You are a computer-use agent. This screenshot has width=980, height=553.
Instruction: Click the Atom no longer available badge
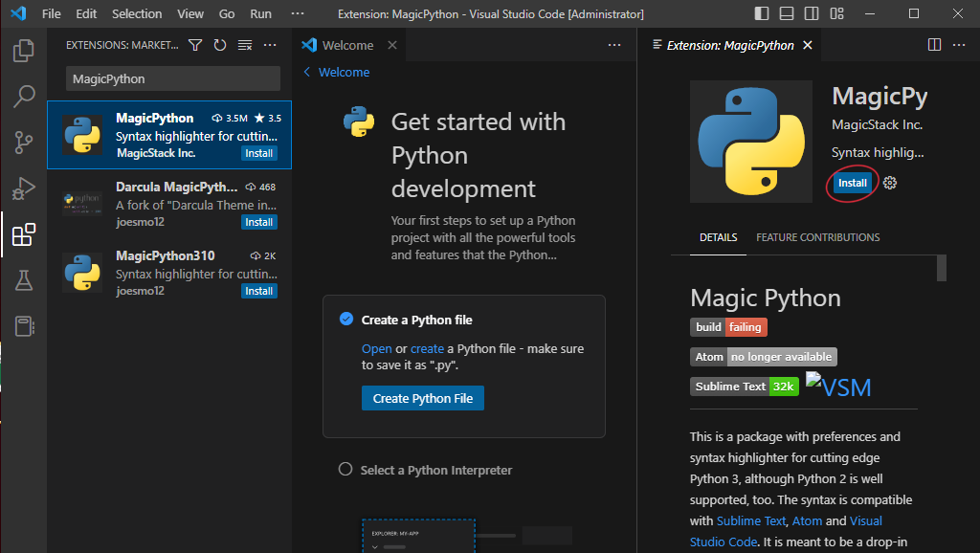tap(763, 357)
